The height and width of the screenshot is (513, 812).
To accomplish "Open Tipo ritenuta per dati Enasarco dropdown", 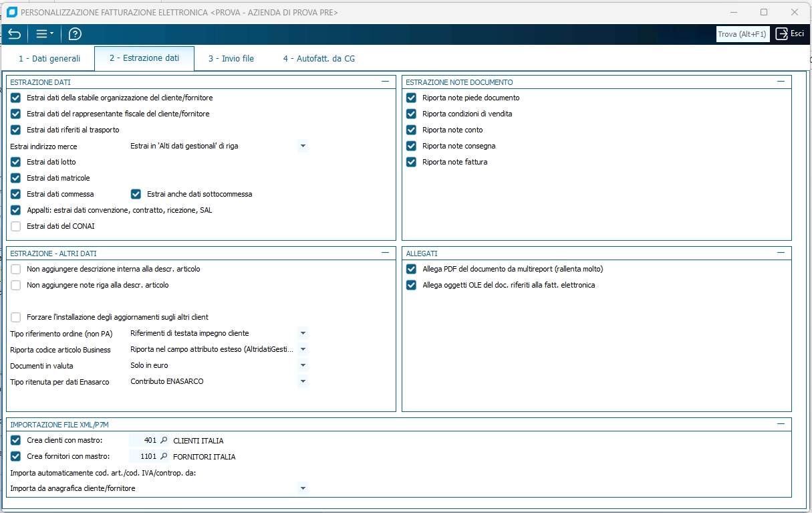I will tap(303, 381).
